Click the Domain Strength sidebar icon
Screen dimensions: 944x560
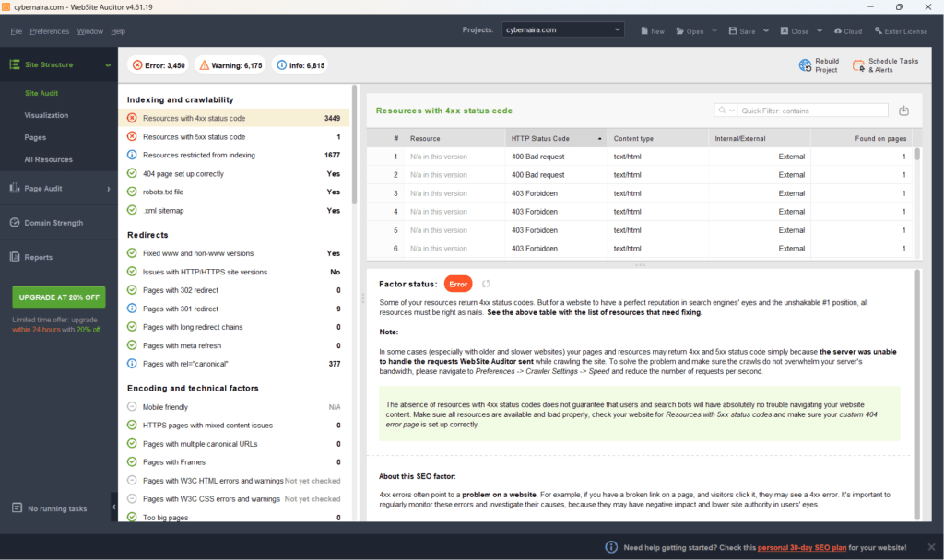[x=15, y=223]
